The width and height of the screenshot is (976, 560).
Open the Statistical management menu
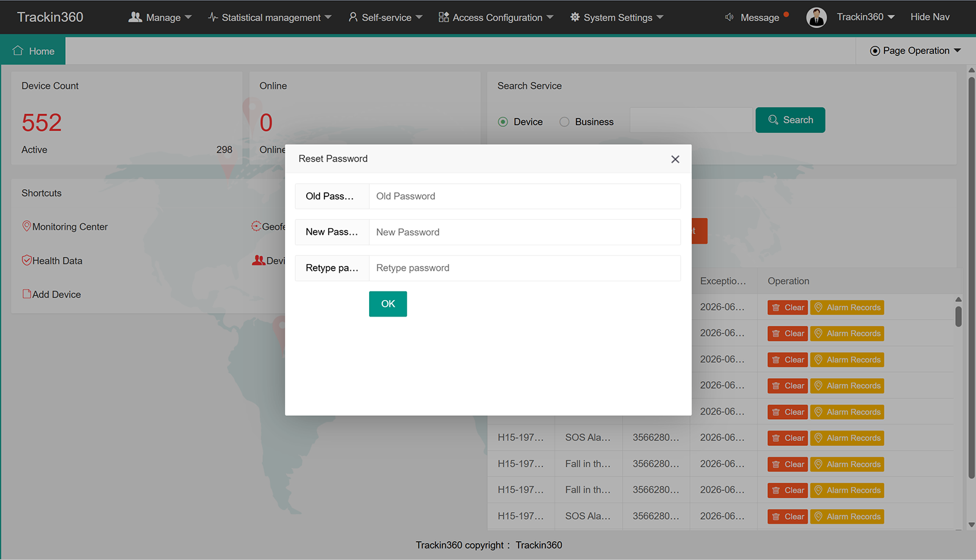click(x=269, y=17)
